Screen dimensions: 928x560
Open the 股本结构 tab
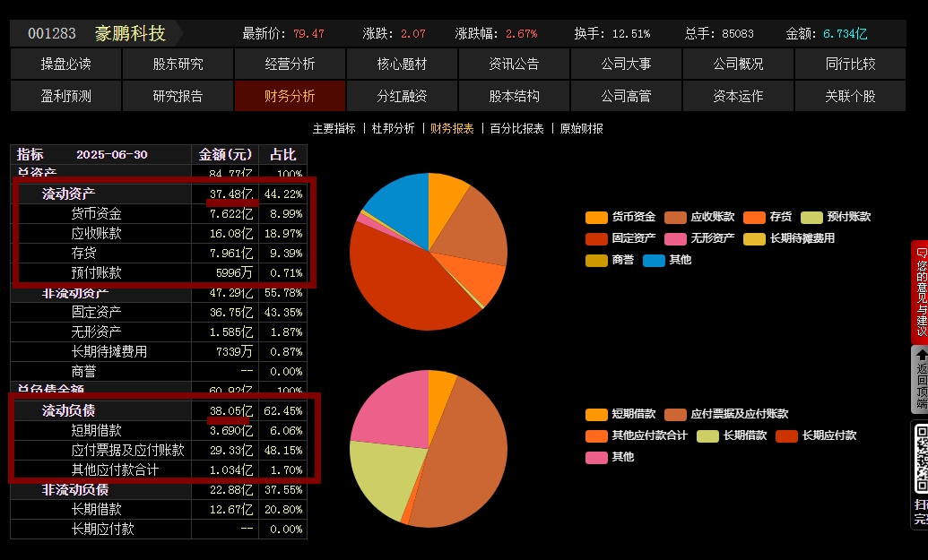coord(515,96)
